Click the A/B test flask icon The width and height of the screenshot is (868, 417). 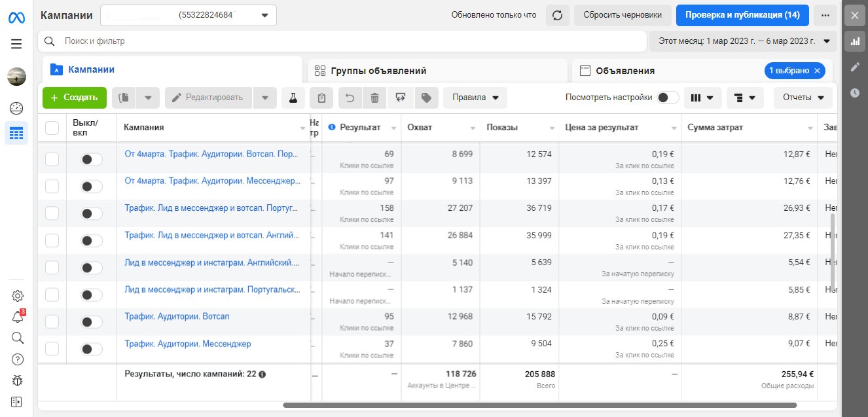tap(293, 98)
